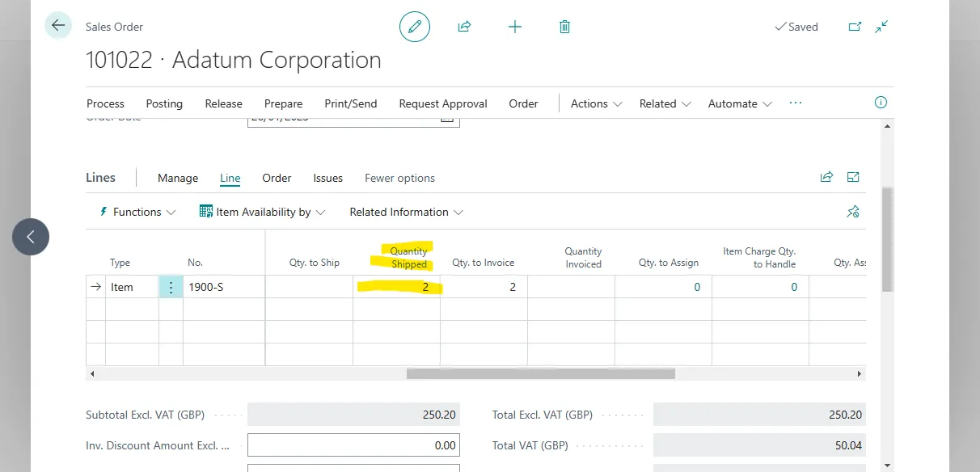The image size is (980, 472).
Task: Open date picker beside Order Date
Action: 446,118
